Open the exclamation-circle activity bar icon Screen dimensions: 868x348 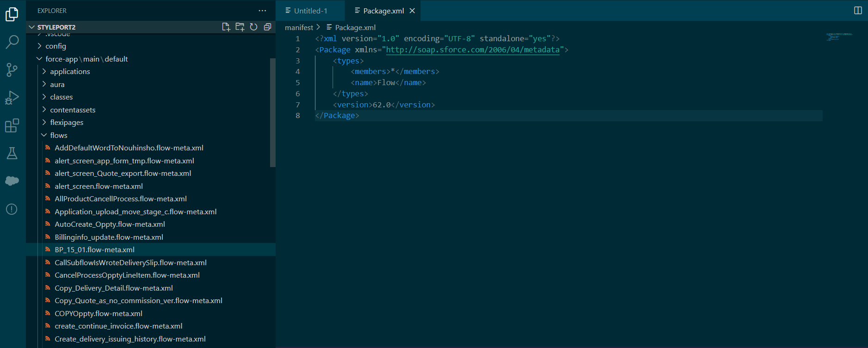(12, 209)
